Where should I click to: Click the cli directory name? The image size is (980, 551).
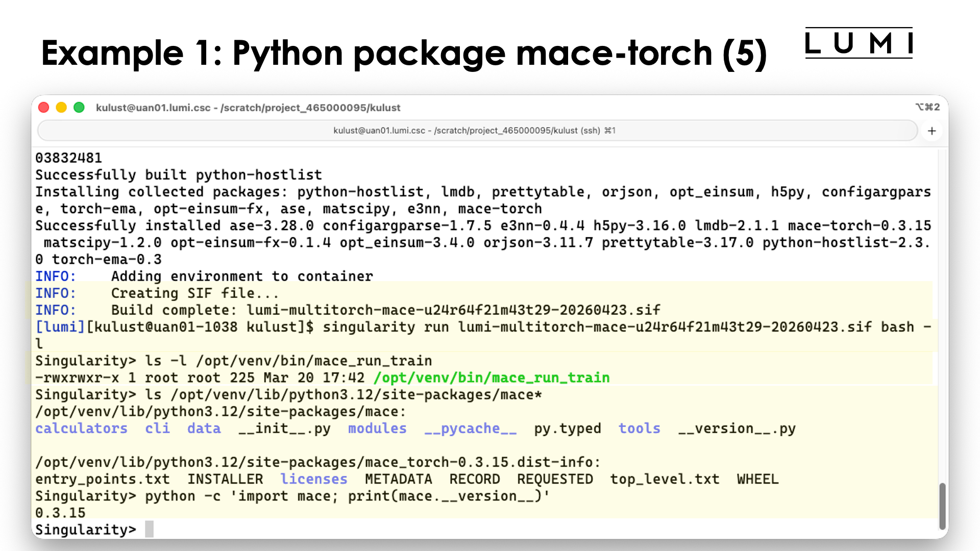(x=157, y=429)
